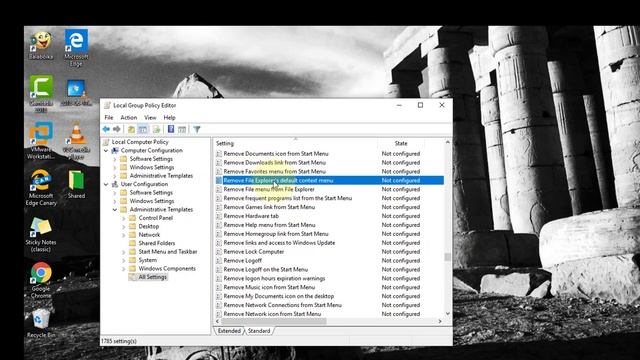
Task: Open the Camtasia desktop shortcut
Action: [41, 94]
